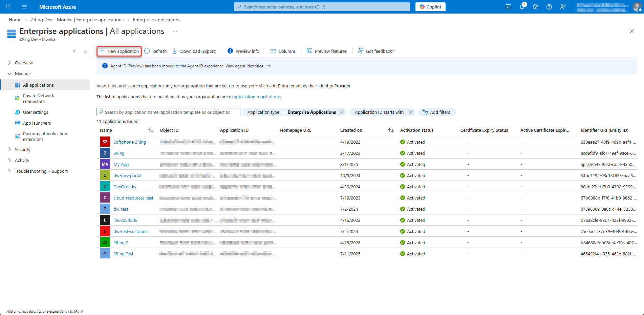Open the portal settings gear
The width and height of the screenshot is (644, 315).
point(535,7)
